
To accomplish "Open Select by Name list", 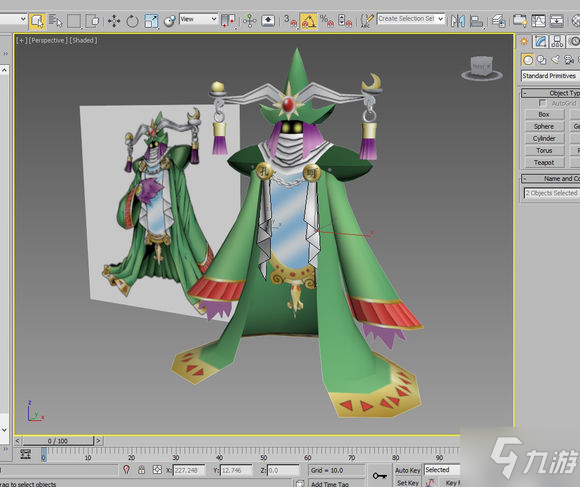I will 55,21.
